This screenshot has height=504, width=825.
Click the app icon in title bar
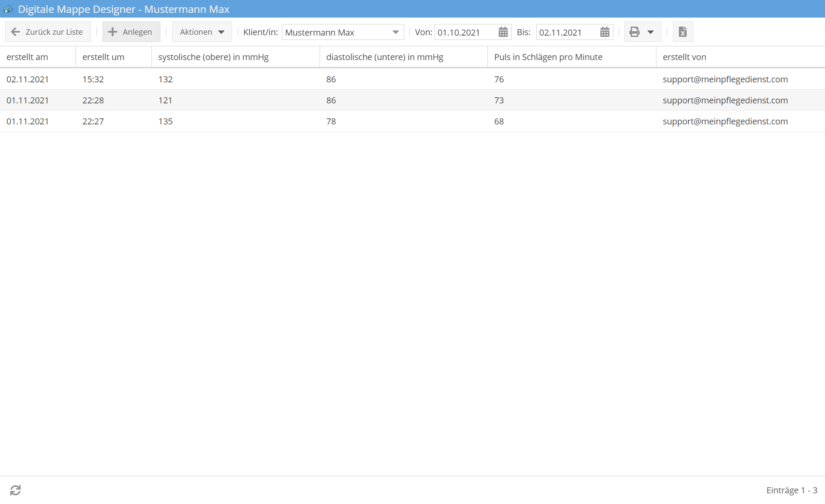[8, 9]
